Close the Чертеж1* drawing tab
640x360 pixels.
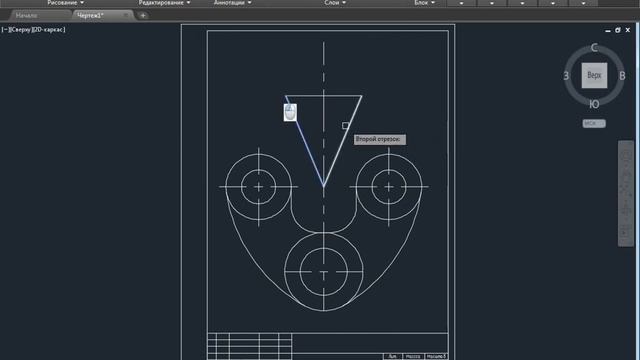[x=126, y=16]
